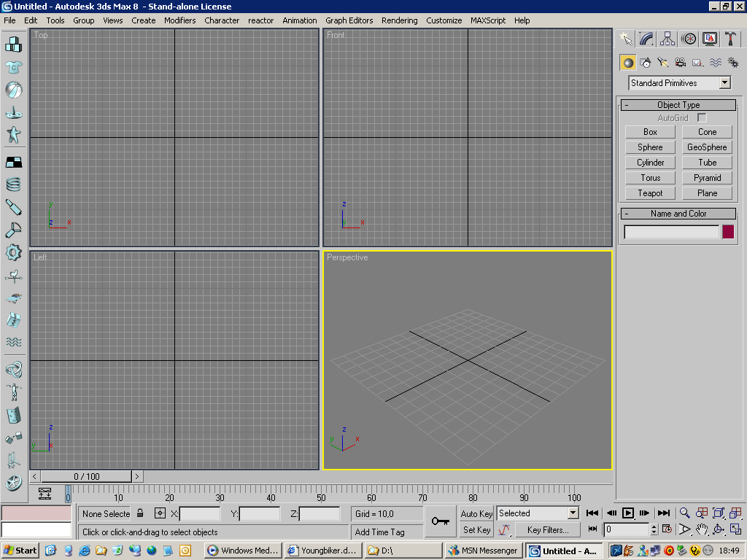The height and width of the screenshot is (560, 747).
Task: Select the Space Warps category icon
Action: click(716, 63)
